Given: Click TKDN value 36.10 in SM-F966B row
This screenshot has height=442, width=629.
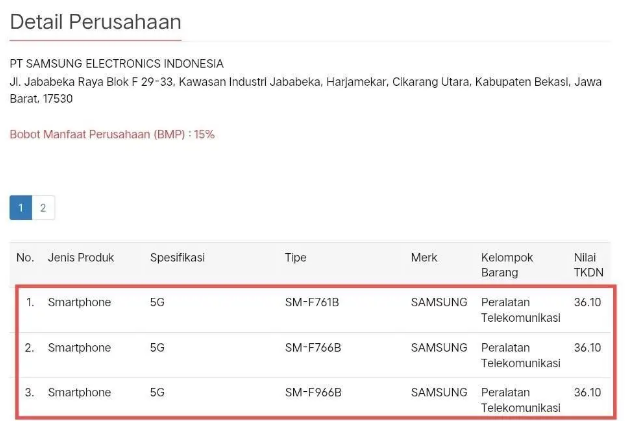Looking at the screenshot, I should pos(587,393).
